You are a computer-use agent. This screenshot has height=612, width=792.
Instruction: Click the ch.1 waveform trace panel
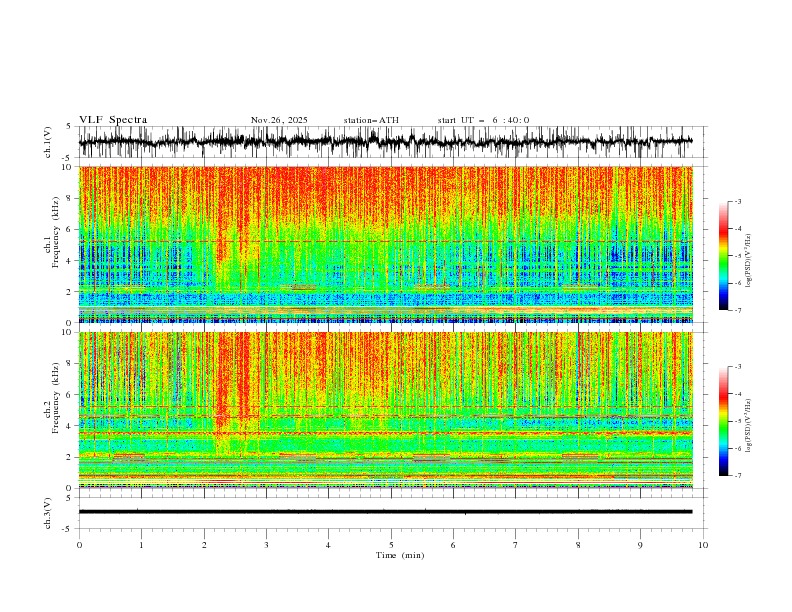coord(392,142)
